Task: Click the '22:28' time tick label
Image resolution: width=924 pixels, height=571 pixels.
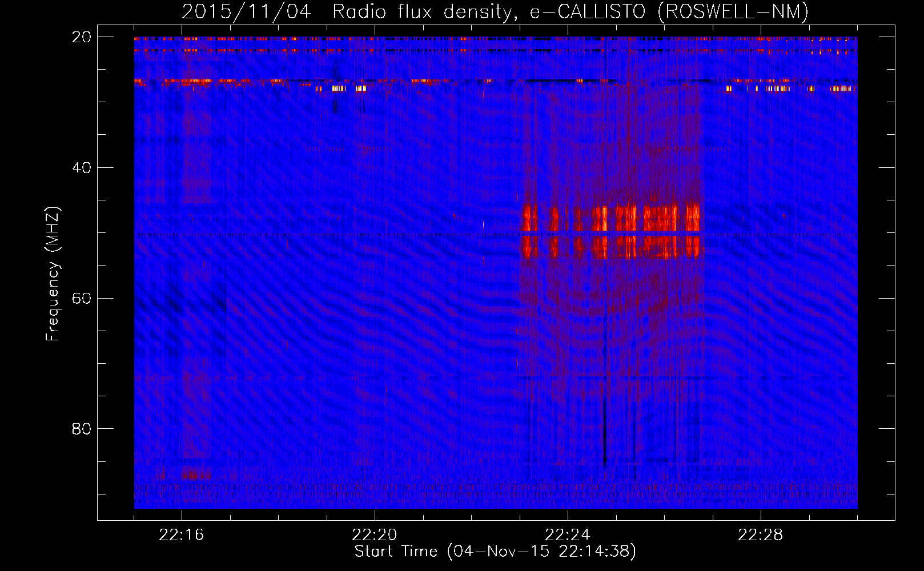Action: [761, 535]
